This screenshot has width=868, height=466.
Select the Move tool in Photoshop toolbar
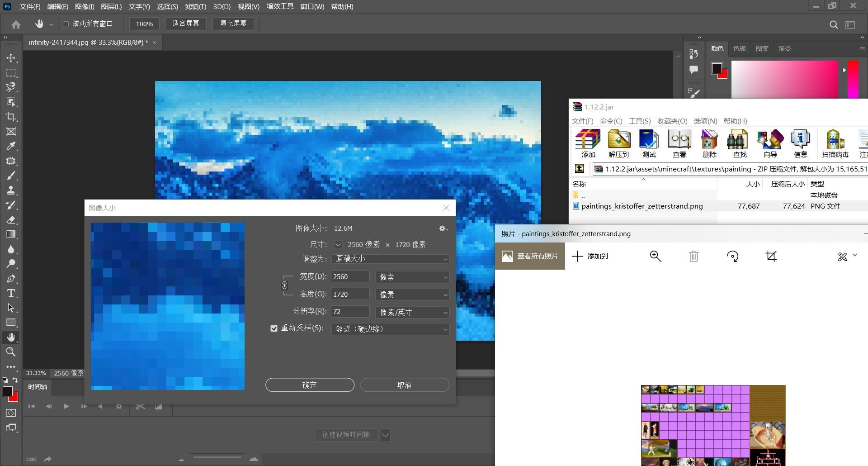click(11, 58)
